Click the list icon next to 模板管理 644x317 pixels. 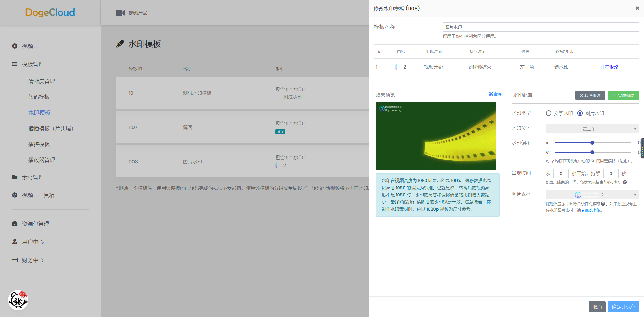15,64
